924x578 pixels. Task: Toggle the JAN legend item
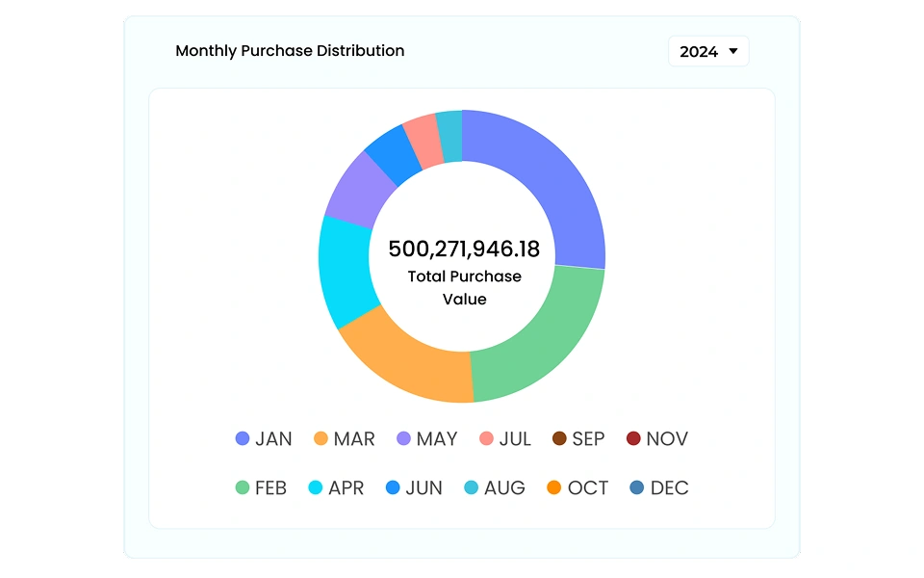[264, 439]
